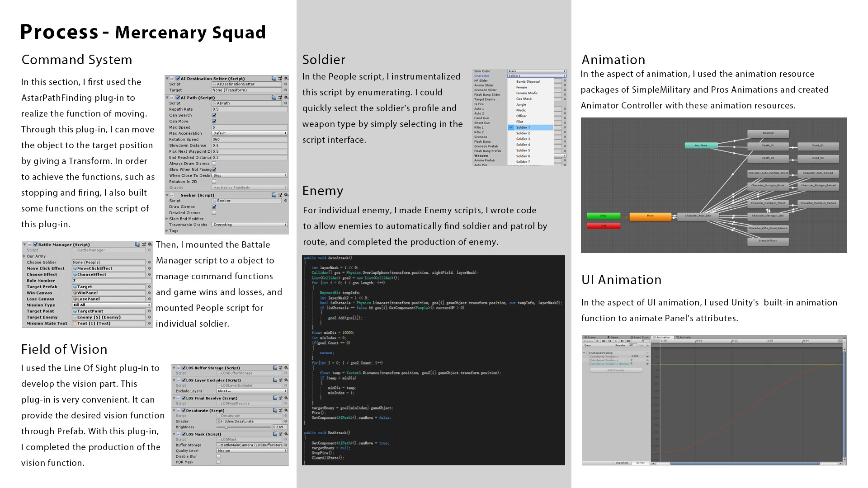
Task: Play the animation clip preview
Action: coord(616,341)
